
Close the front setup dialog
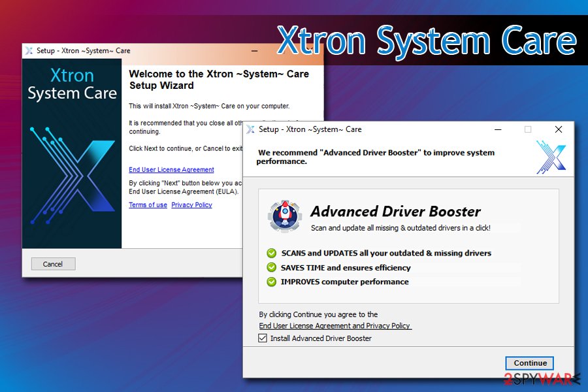(559, 129)
